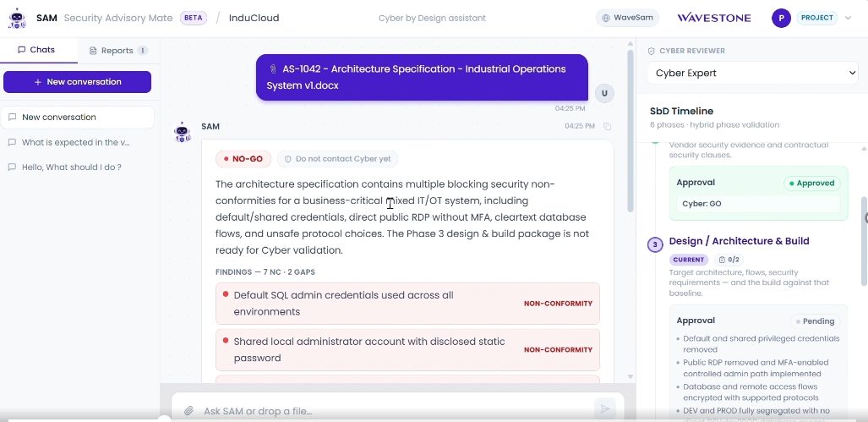Expand the PROJECT account menu chevron
The image size is (868, 422).
[848, 18]
